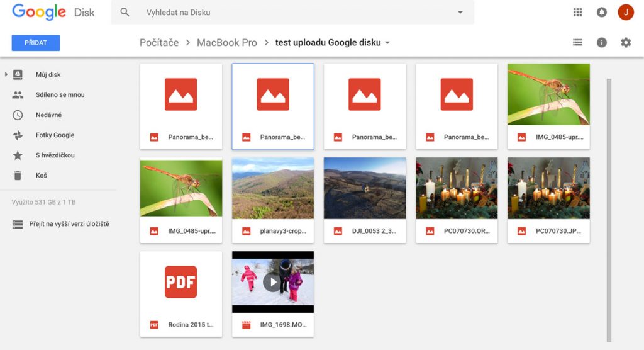Navigate to MacBook Pro breadcrumb

226,43
